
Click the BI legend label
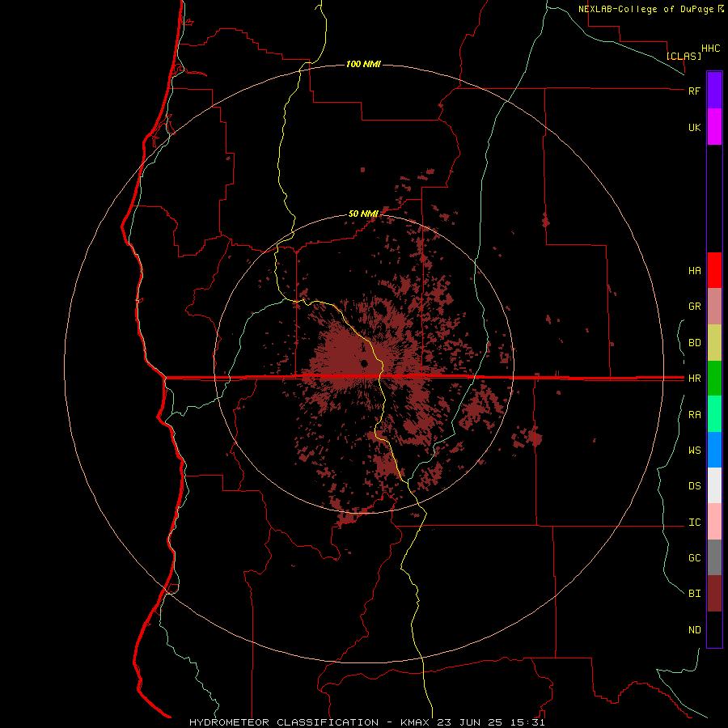point(694,594)
